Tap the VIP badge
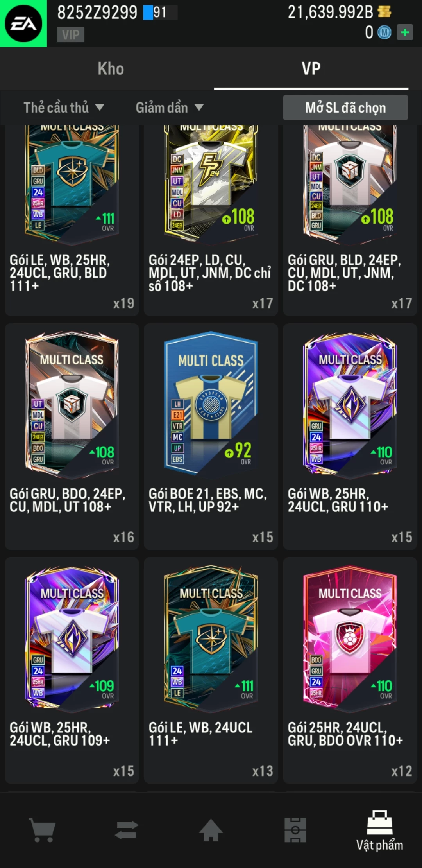The height and width of the screenshot is (868, 422). pos(71,34)
